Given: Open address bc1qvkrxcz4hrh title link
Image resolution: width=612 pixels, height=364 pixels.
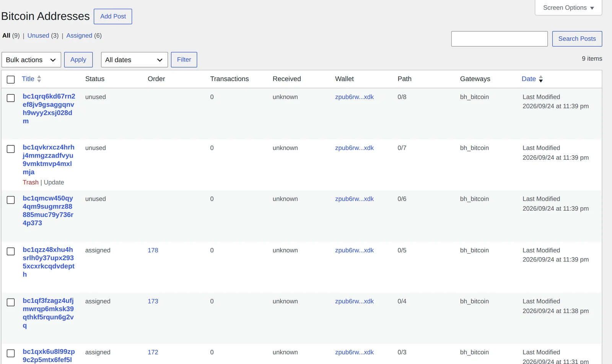Looking at the screenshot, I should (49, 159).
